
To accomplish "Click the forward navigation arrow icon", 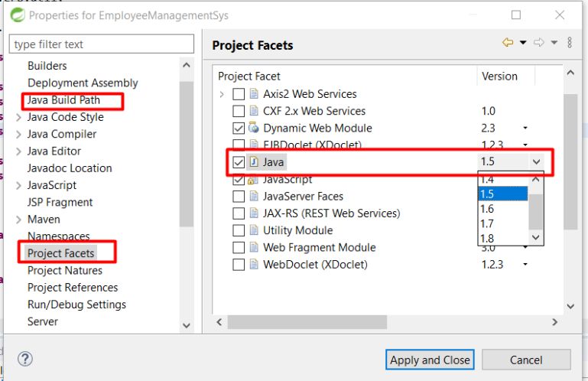I will (539, 42).
